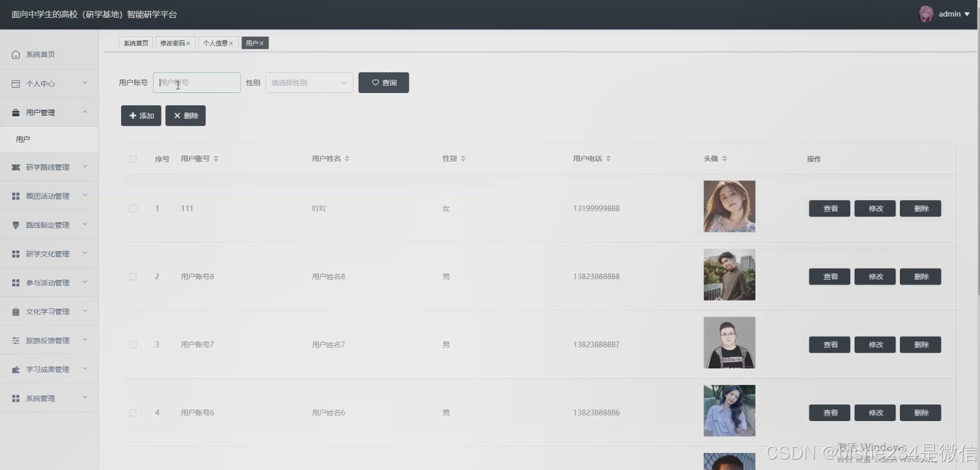Expand the 研学路线管理 chevron
Viewport: 980px width, 470px height.
(x=85, y=166)
